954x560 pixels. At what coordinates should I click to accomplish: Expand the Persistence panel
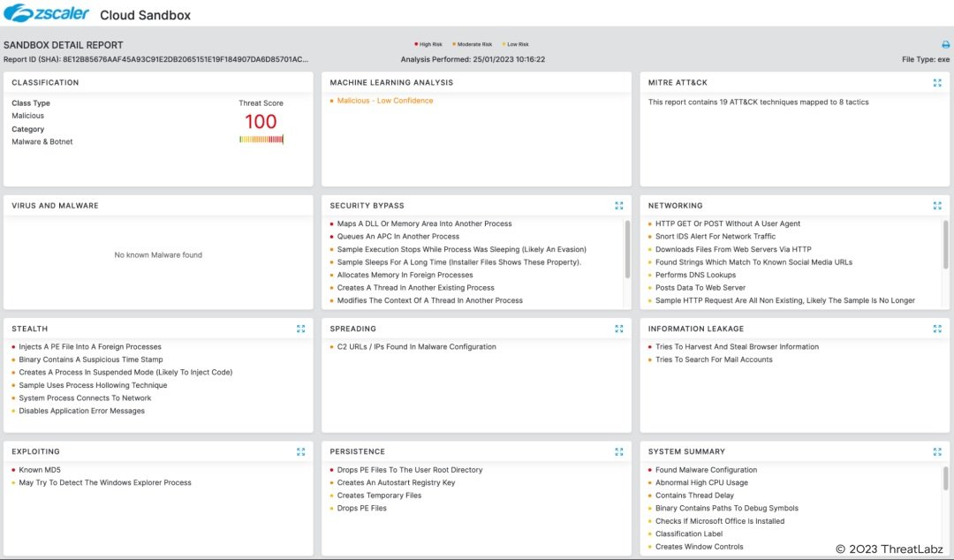pos(618,451)
